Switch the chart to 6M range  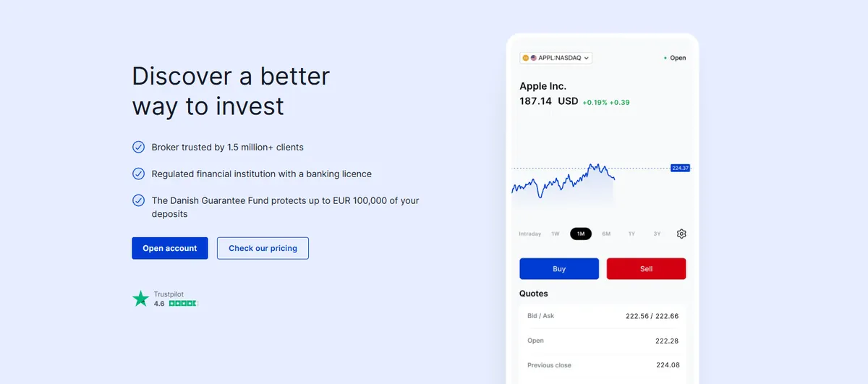[x=606, y=234]
